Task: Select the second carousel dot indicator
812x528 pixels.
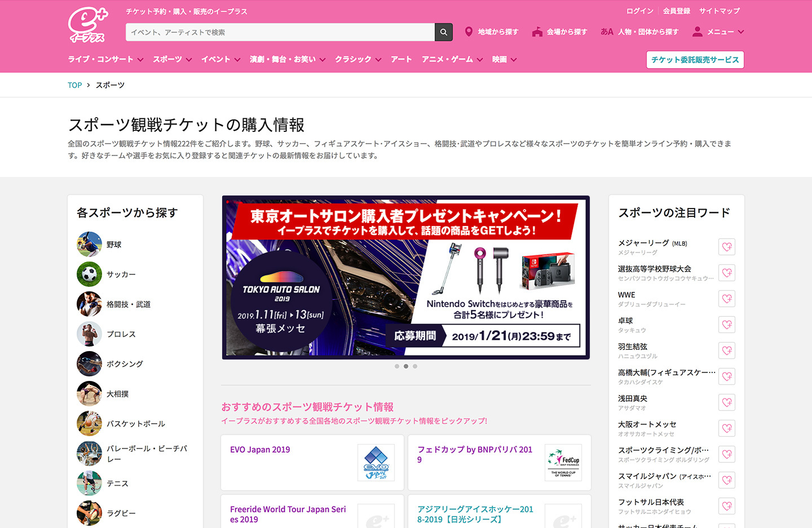Action: (x=406, y=366)
